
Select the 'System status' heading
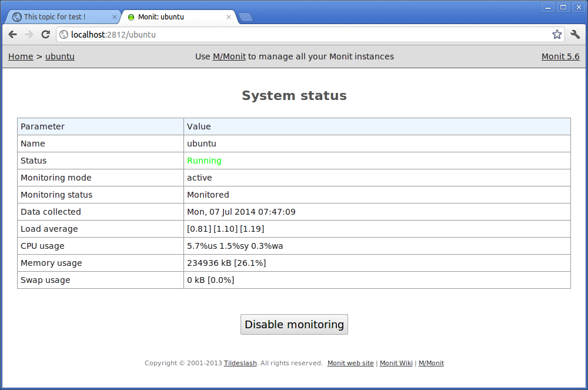tap(295, 96)
